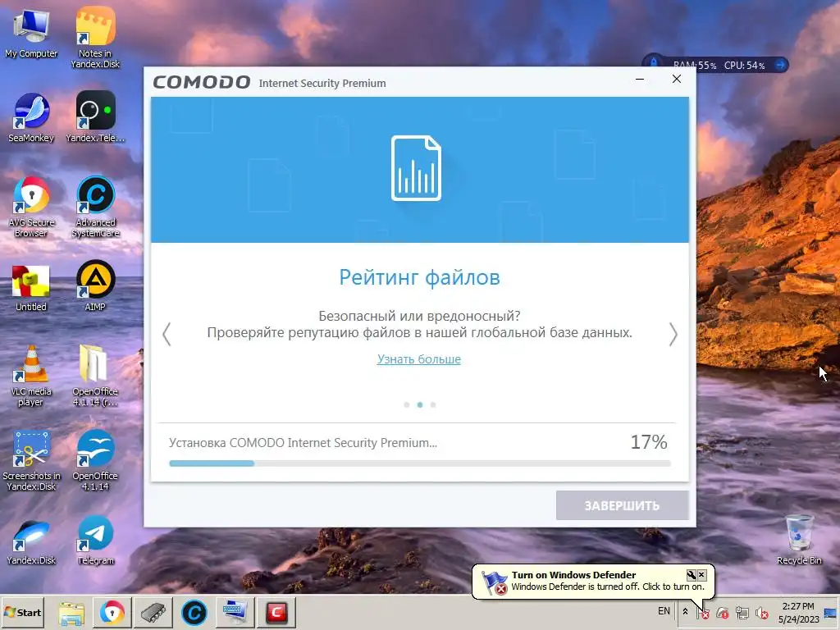Click the RAM: 55% readout
The width and height of the screenshot is (840, 630).
pos(695,65)
